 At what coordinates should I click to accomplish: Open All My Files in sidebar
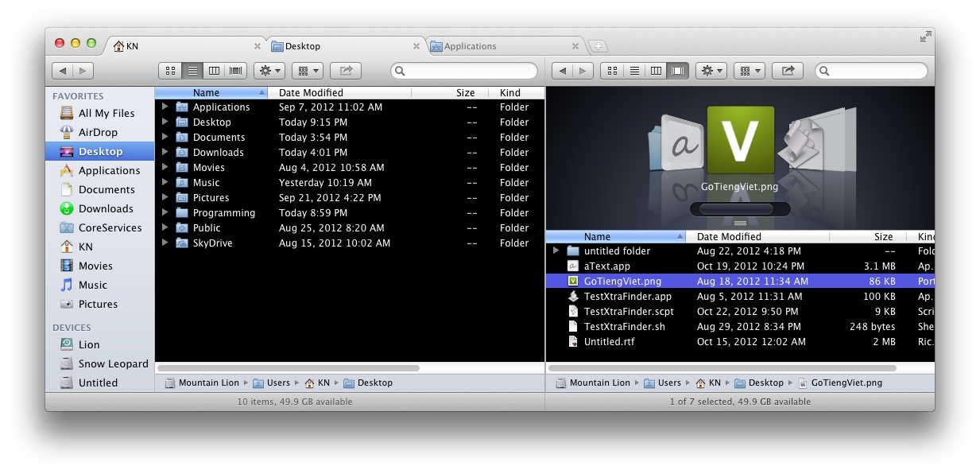click(99, 113)
